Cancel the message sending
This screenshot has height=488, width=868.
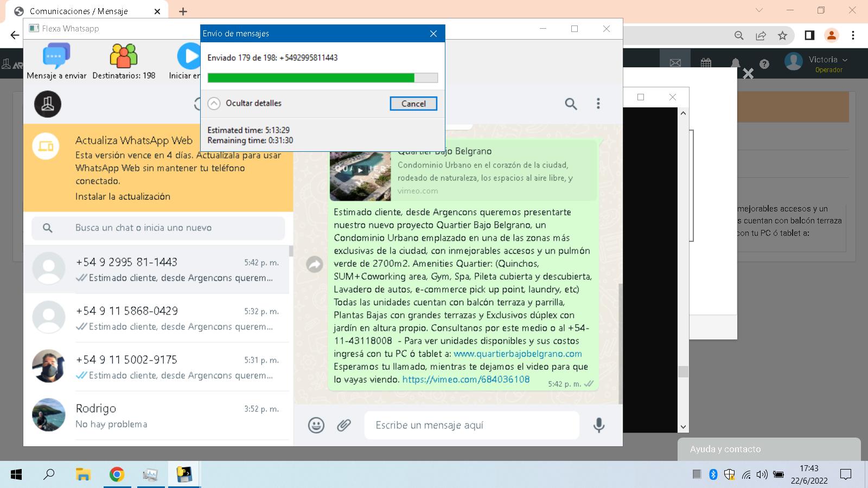click(x=413, y=104)
